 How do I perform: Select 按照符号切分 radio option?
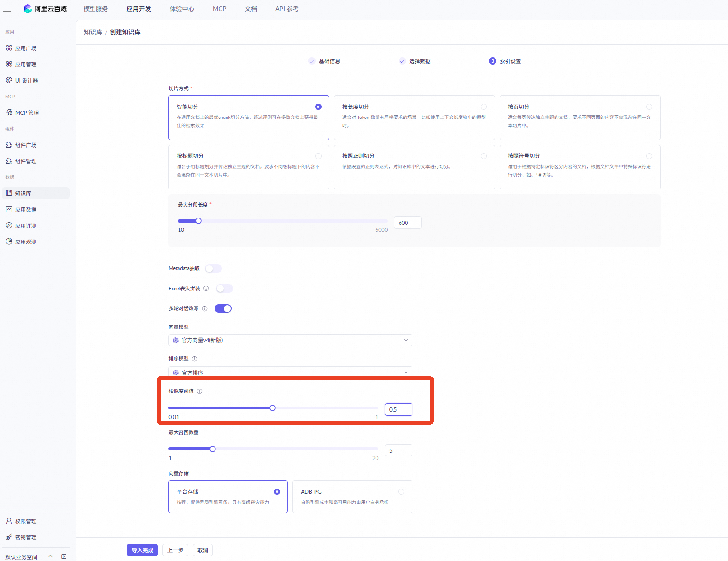coord(650,156)
